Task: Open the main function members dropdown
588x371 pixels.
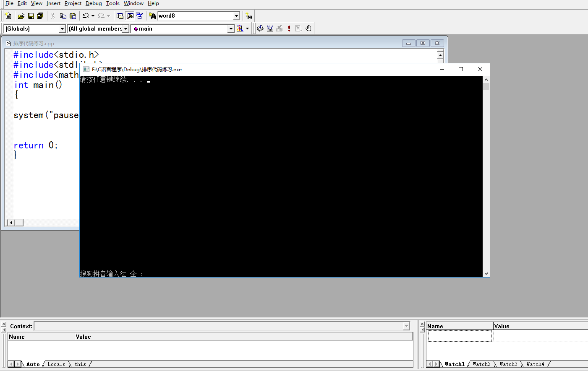Action: point(231,29)
